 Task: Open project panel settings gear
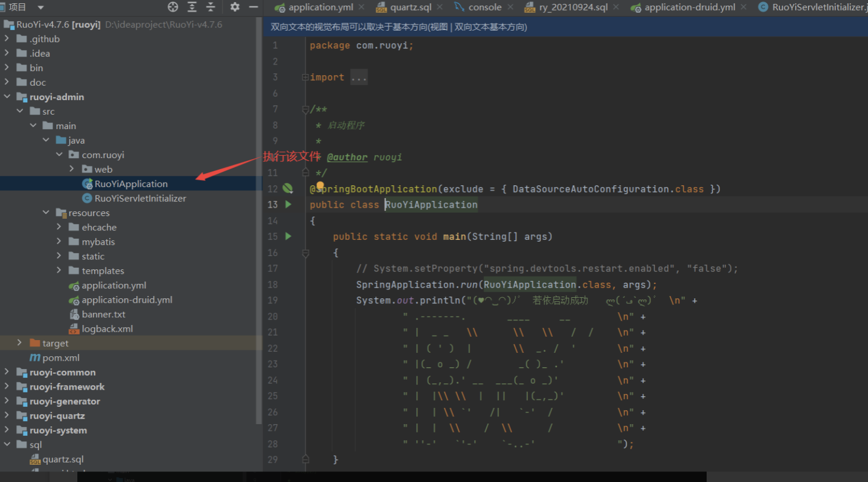click(235, 7)
